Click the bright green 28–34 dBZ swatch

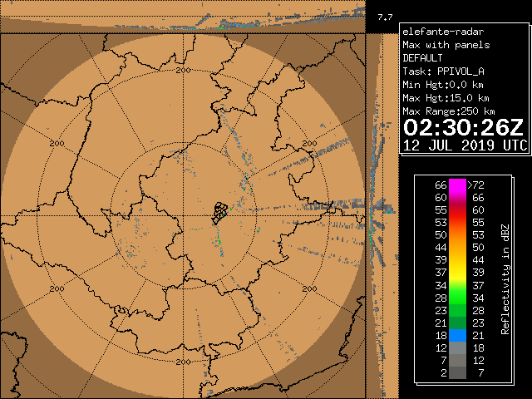pos(457,297)
